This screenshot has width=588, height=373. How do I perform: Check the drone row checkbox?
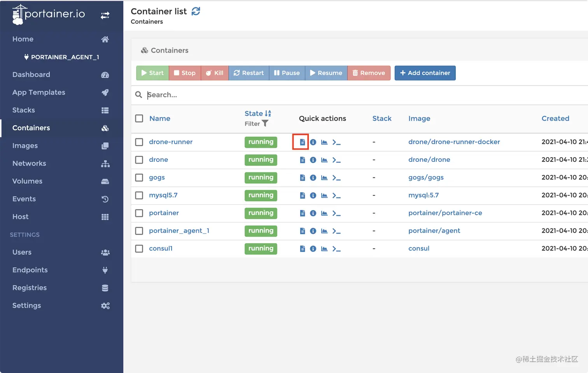[x=139, y=160]
